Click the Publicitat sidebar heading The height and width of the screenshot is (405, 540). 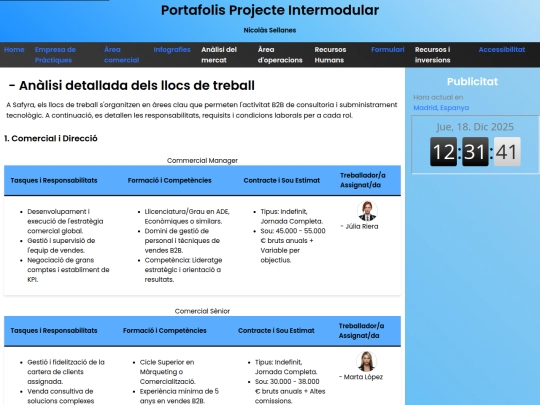pos(472,82)
